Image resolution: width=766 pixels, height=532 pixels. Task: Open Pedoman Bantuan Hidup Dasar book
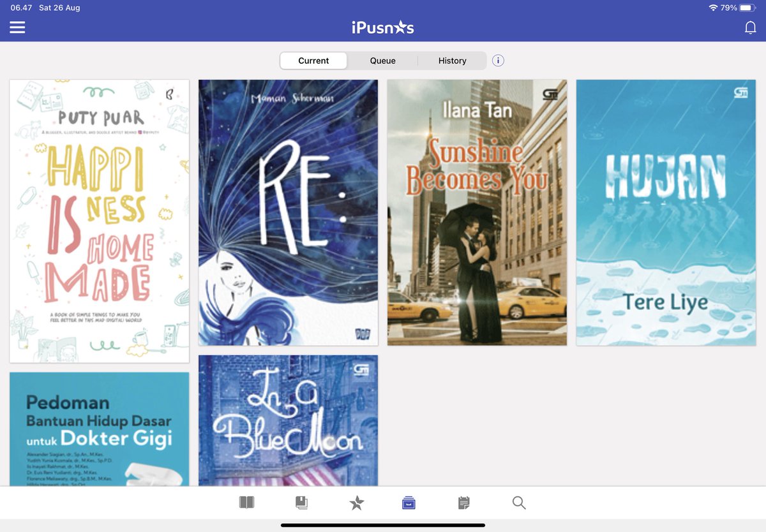[100, 429]
